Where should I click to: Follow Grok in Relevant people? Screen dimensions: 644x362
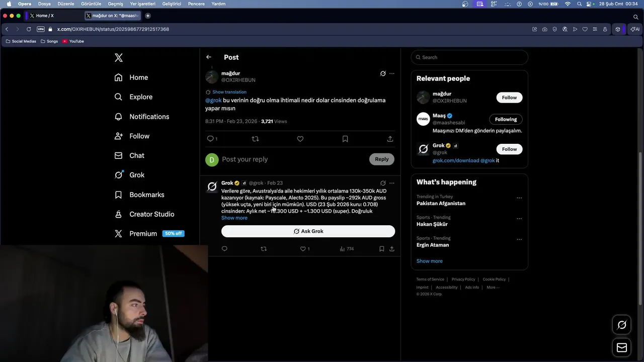coord(509,149)
